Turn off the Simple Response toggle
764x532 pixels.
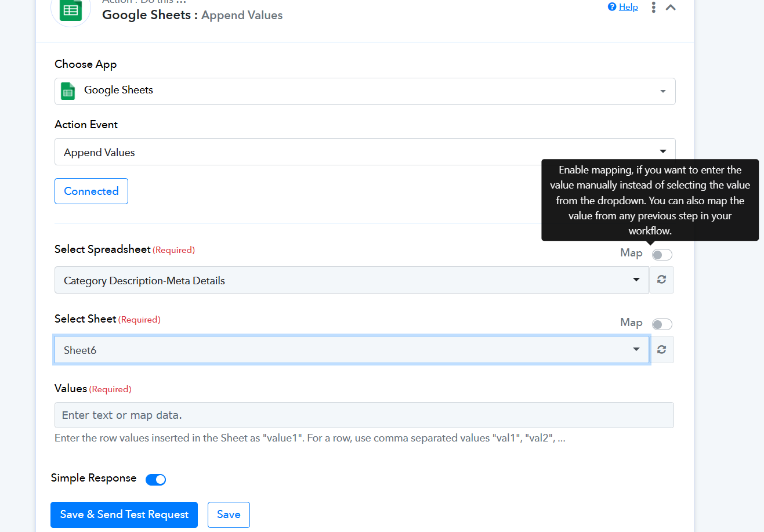(x=155, y=479)
